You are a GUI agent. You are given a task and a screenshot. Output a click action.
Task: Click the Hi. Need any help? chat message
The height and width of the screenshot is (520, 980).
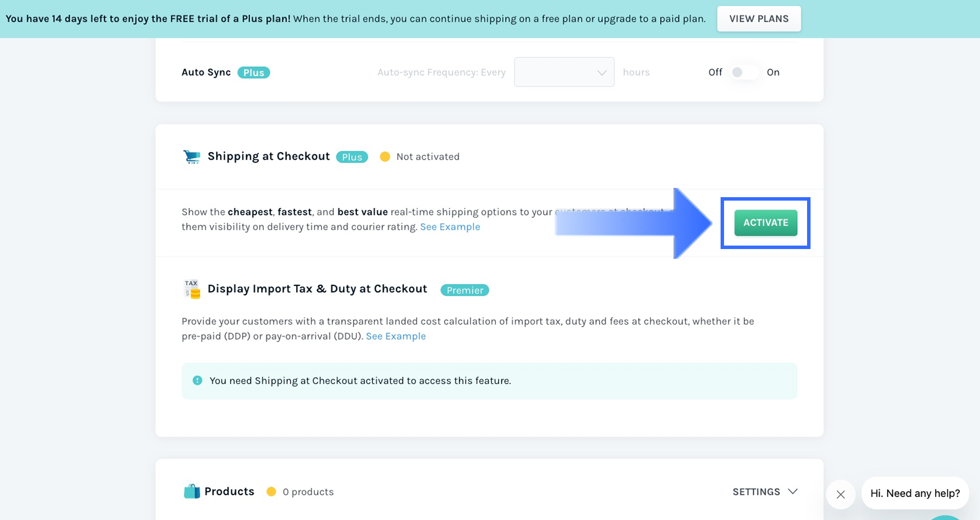coord(915,493)
